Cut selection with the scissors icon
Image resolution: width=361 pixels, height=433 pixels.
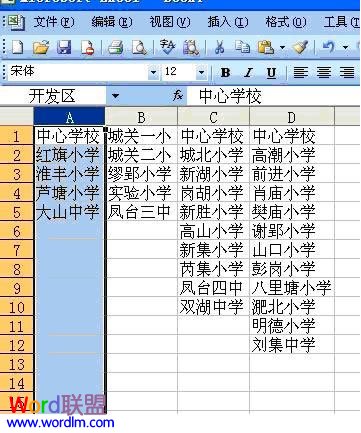tap(219, 47)
